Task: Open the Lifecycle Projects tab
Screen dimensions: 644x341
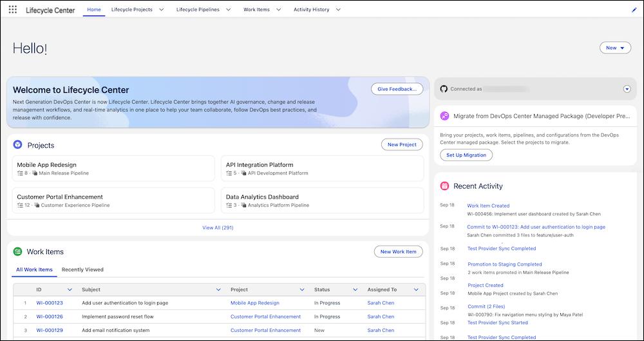Action: [132, 10]
